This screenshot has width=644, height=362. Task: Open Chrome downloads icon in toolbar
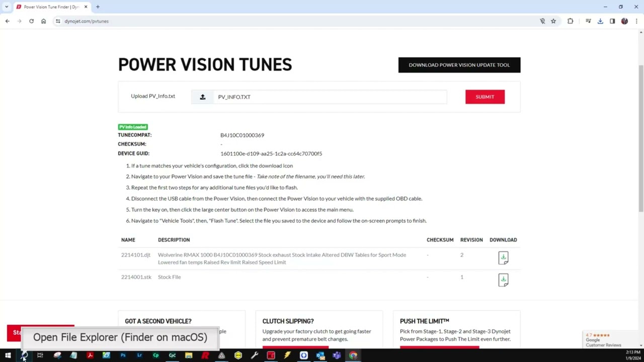pyautogui.click(x=600, y=21)
